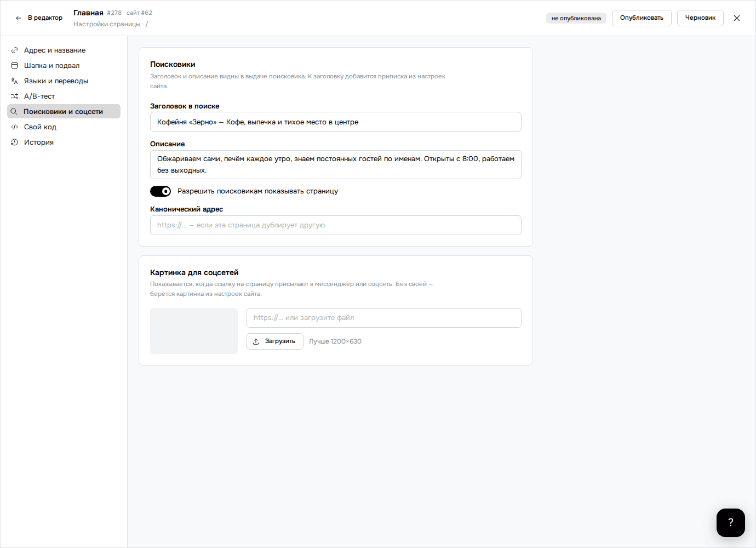
Task: Close the page settings with the X icon
Action: click(x=737, y=18)
